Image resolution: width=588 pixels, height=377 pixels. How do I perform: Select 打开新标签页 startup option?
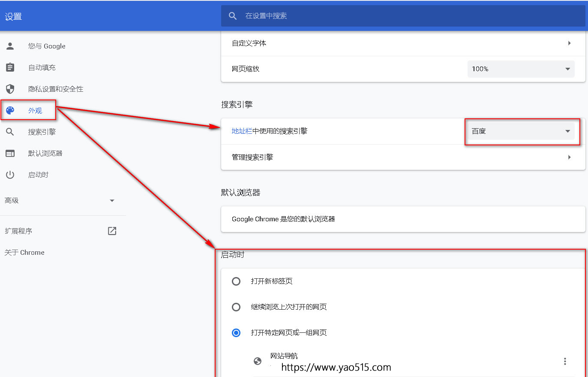pos(236,281)
